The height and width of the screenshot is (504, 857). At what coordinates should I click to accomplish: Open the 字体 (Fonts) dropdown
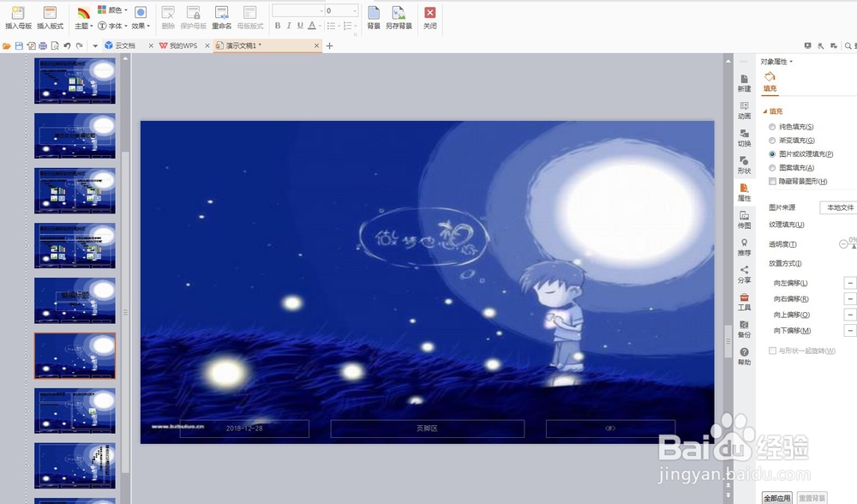coord(112,26)
